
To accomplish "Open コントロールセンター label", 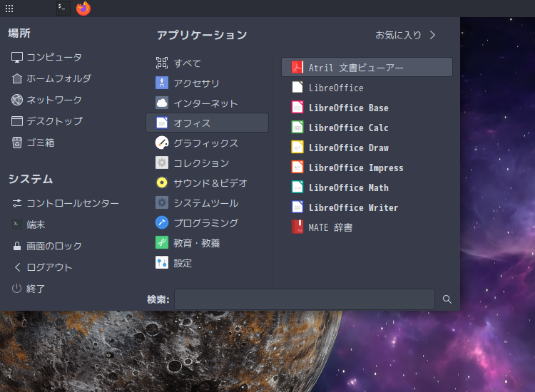I will click(73, 203).
